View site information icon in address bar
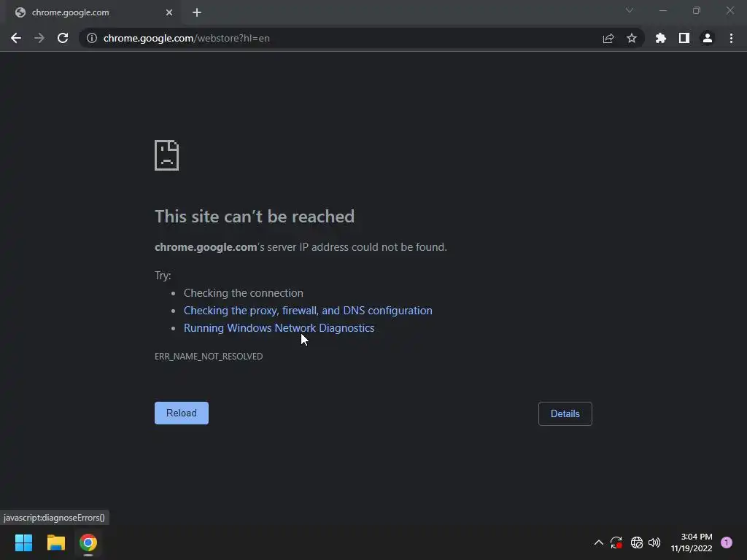The height and width of the screenshot is (560, 747). [x=92, y=38]
